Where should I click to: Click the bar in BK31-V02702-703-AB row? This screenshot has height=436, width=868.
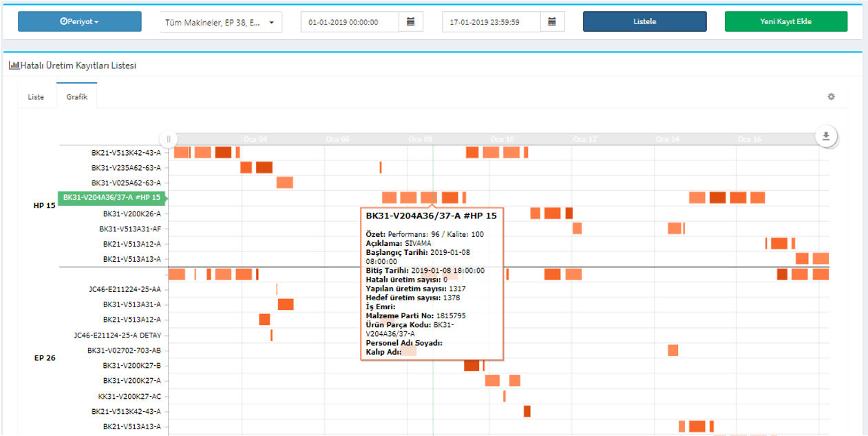[x=673, y=350]
